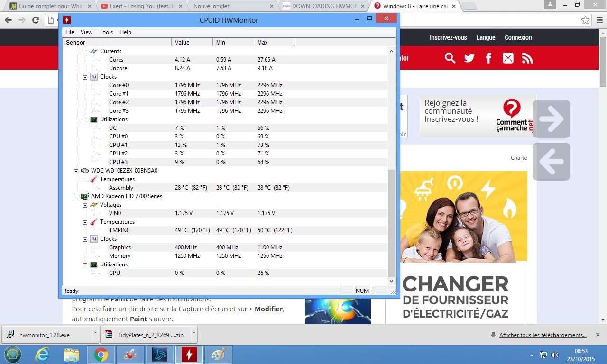Viewport: 607px width, 364px height.
Task: Click the graphics card icon beside AMD Radeon
Action: [84, 196]
